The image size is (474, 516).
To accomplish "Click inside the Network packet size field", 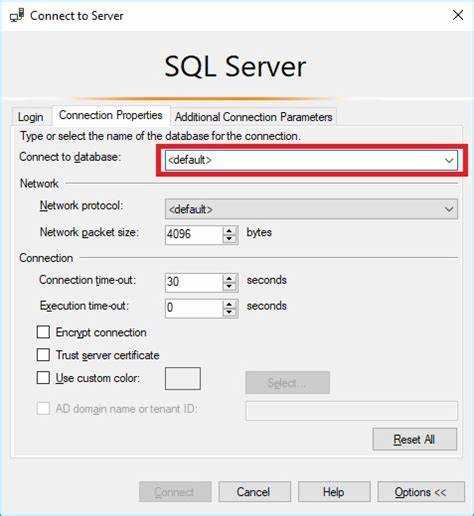I will [x=193, y=235].
